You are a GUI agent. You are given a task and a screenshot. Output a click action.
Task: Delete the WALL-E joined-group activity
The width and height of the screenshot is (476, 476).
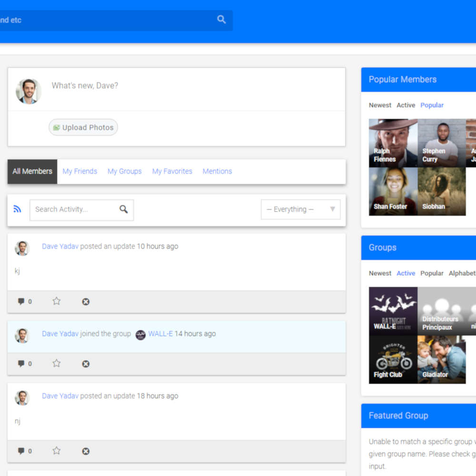(x=86, y=364)
